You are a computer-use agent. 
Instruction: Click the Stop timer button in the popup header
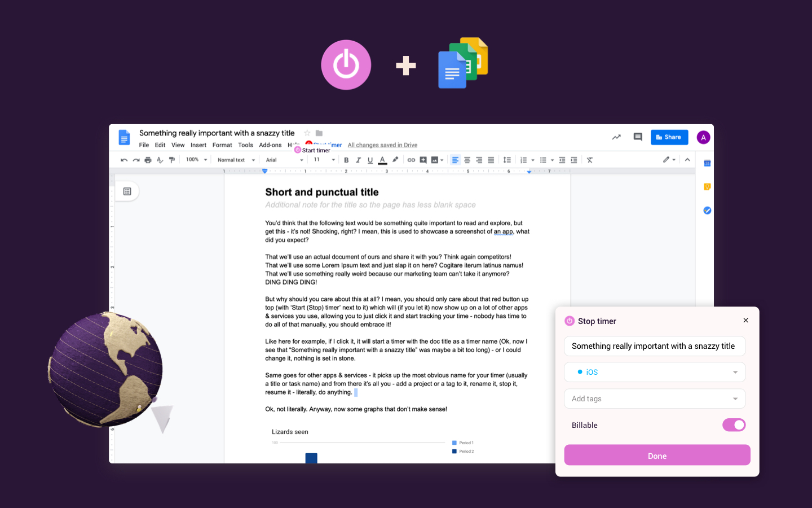pyautogui.click(x=590, y=321)
